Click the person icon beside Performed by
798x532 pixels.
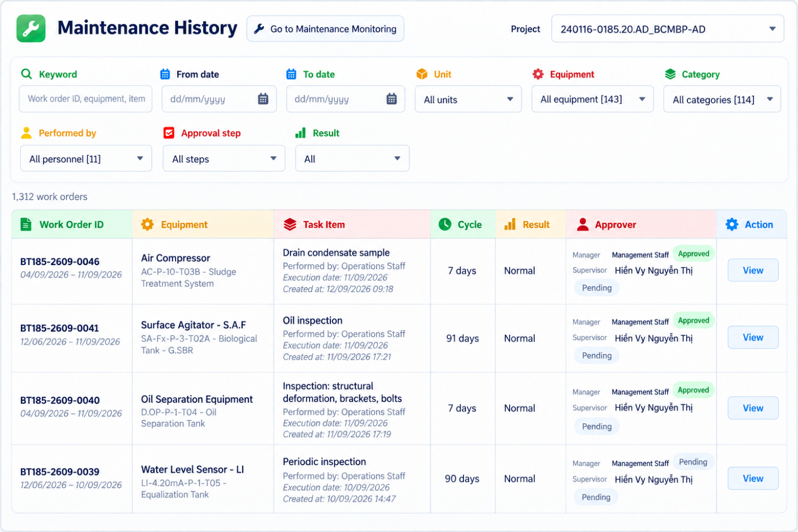click(x=26, y=133)
